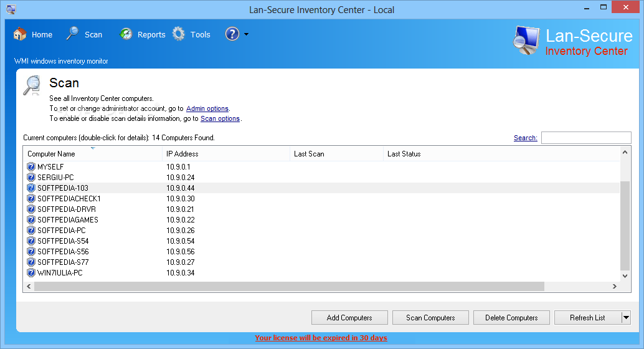The width and height of the screenshot is (644, 349).
Task: Open the Home menu
Action: point(42,34)
